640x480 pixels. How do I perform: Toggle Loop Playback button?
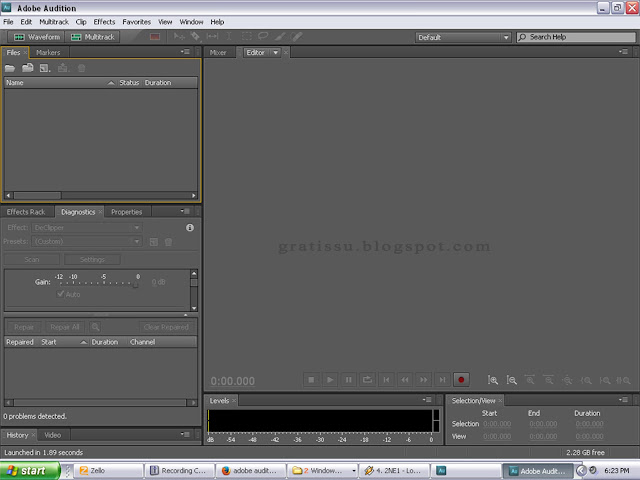click(367, 380)
